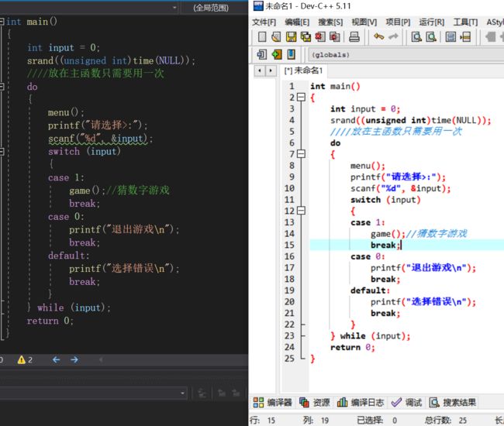Click Go to function icon in toolbar

pyautogui.click(x=450, y=37)
